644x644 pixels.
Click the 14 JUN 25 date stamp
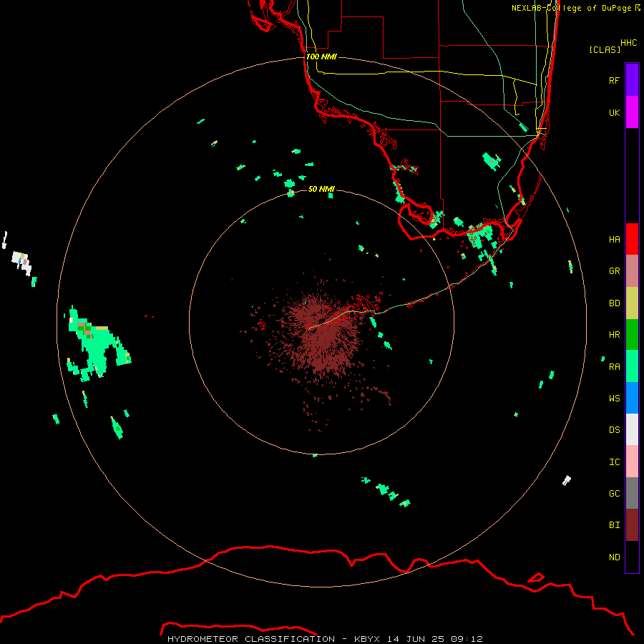(x=415, y=639)
